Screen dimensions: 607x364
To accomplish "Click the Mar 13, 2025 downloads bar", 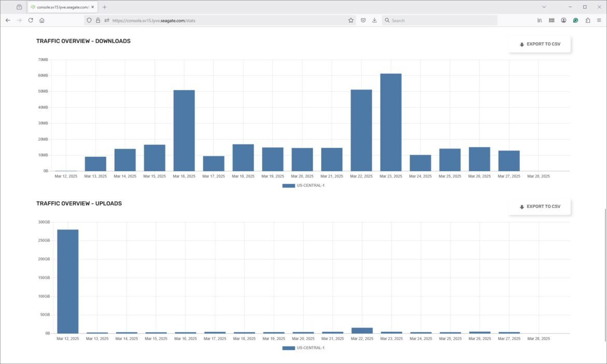I will (x=95, y=164).
